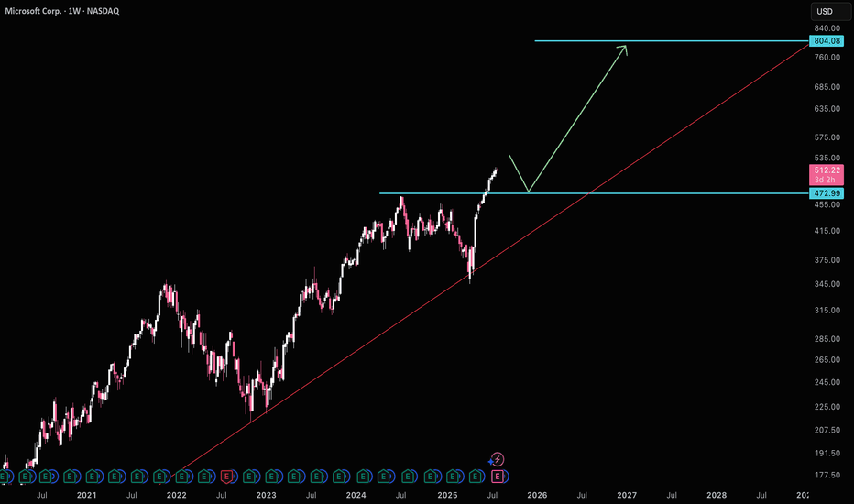Click the red earnings marker near Jul 2022
Image resolution: width=854 pixels, height=504 pixels.
(227, 477)
